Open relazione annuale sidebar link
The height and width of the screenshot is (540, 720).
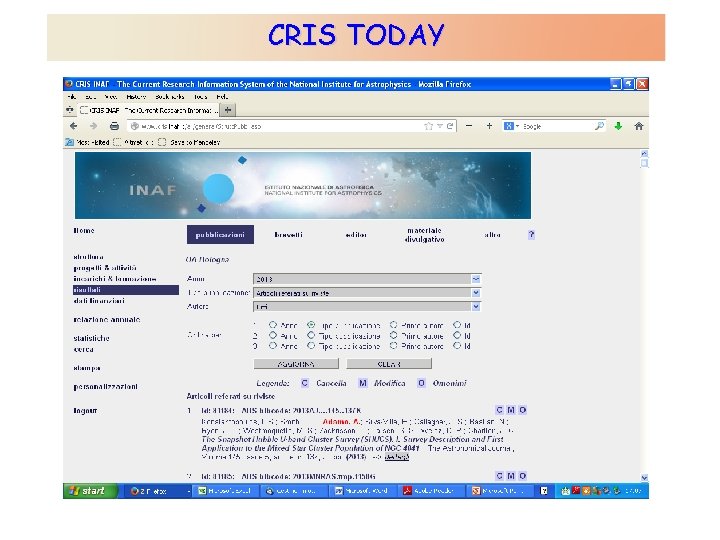click(x=107, y=319)
